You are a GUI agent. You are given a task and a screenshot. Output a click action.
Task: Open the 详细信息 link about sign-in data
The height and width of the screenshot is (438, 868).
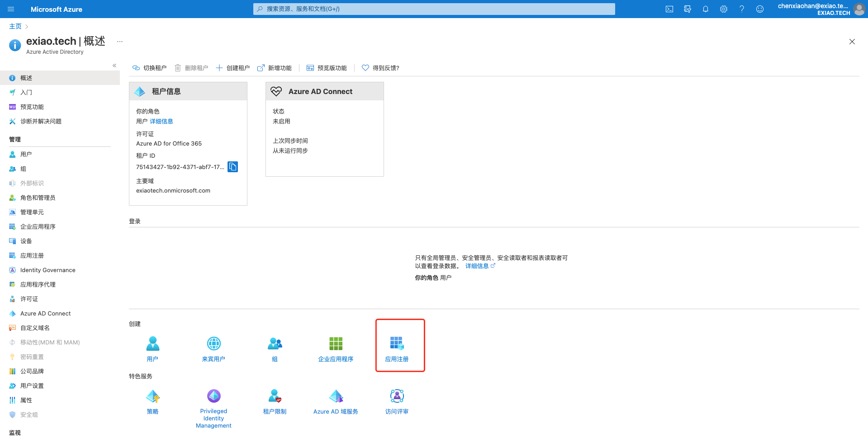480,266
